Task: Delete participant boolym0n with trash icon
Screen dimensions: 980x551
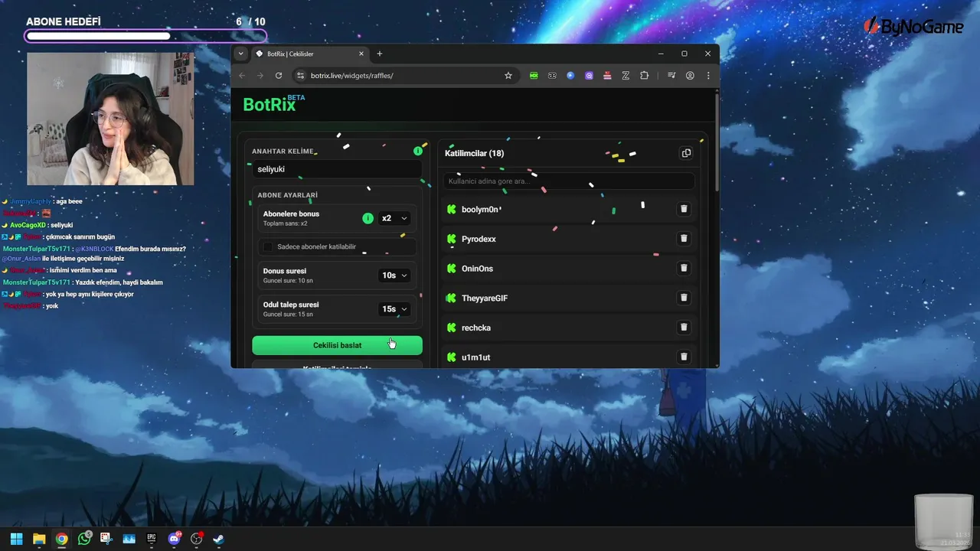Action: tap(684, 209)
